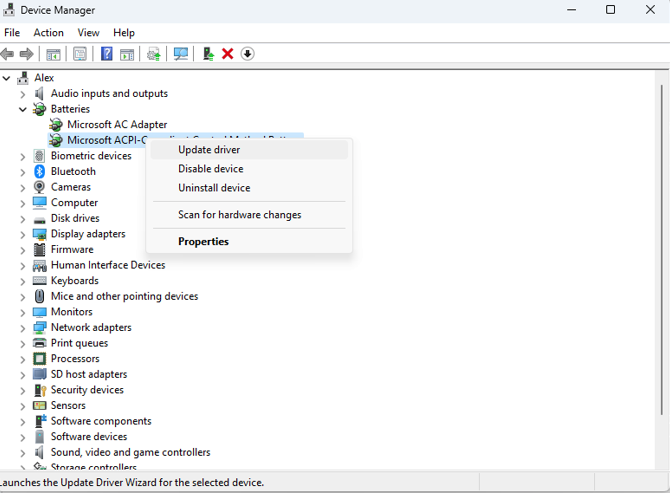Click the red X Uninstall device icon
This screenshot has height=493, width=670.
(x=228, y=54)
